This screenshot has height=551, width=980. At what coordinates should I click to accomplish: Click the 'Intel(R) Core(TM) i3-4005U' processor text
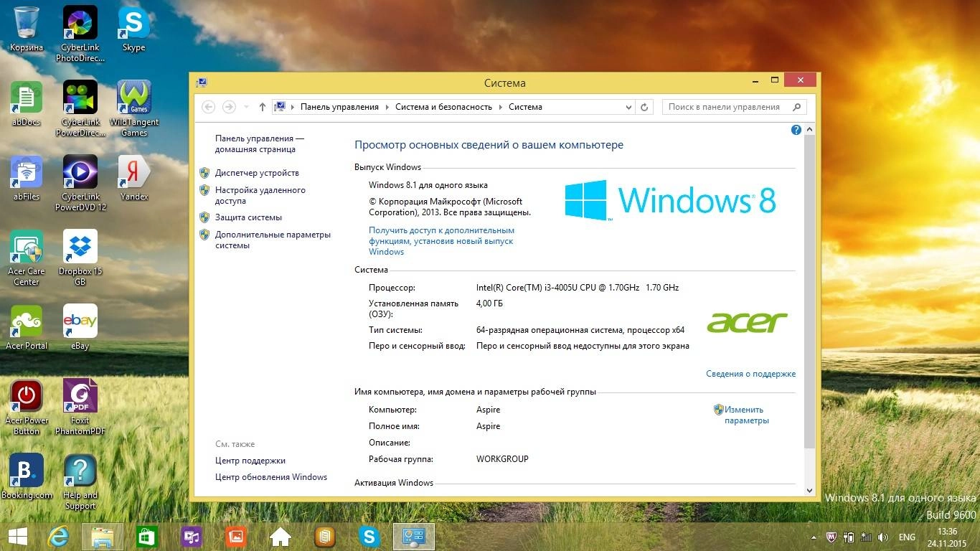(x=578, y=288)
